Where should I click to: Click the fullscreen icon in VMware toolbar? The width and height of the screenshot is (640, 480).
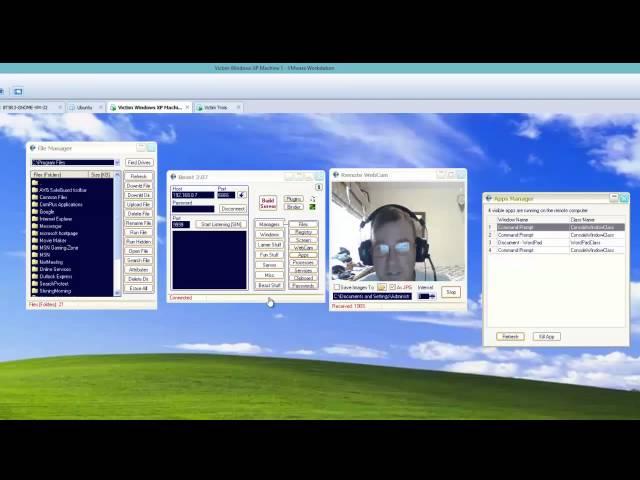[18, 91]
